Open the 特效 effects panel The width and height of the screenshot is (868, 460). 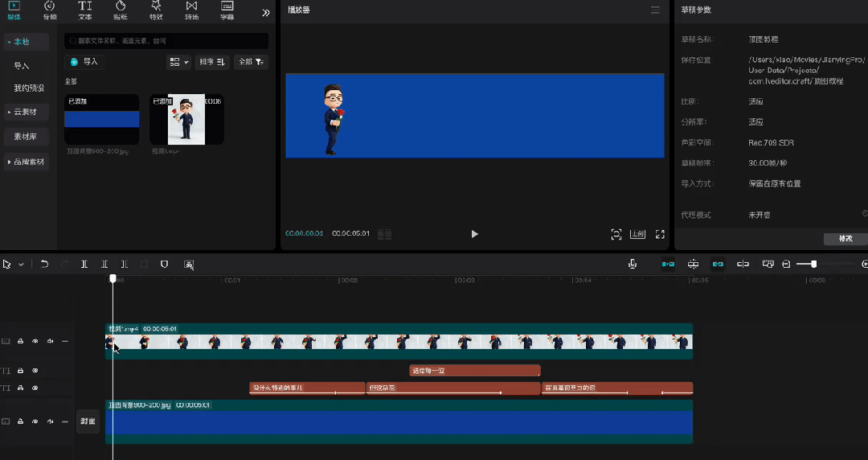pyautogui.click(x=156, y=10)
